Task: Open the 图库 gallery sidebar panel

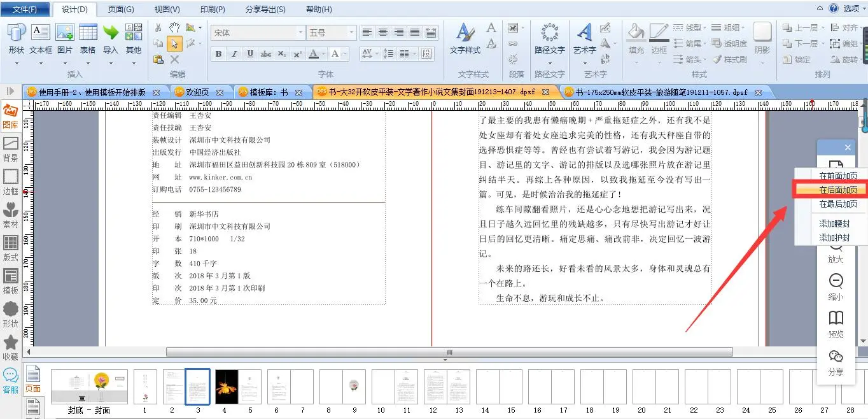Action: 10,116
